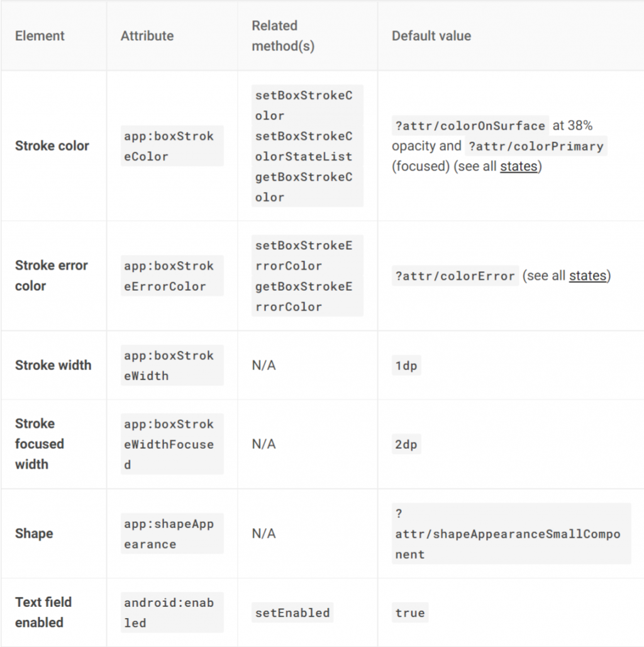The width and height of the screenshot is (644, 647).
Task: Click the ?attr/colorOnSurface code snippet
Action: (470, 125)
